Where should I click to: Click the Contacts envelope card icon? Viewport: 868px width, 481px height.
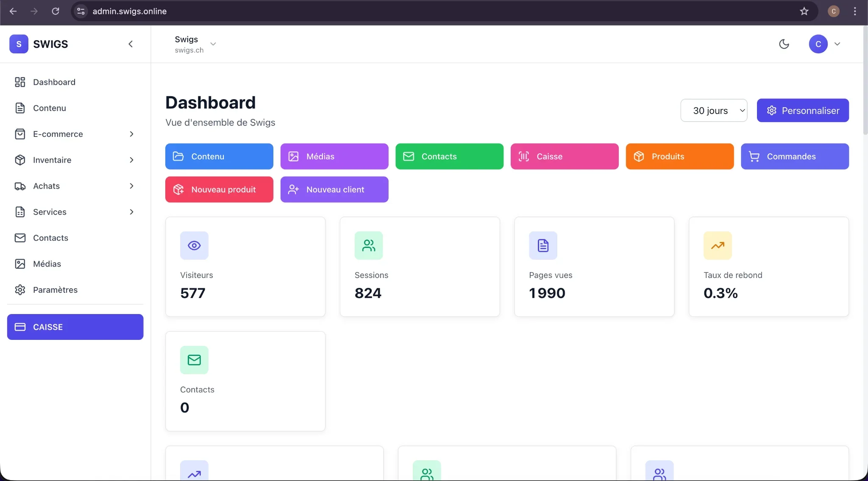pos(194,360)
